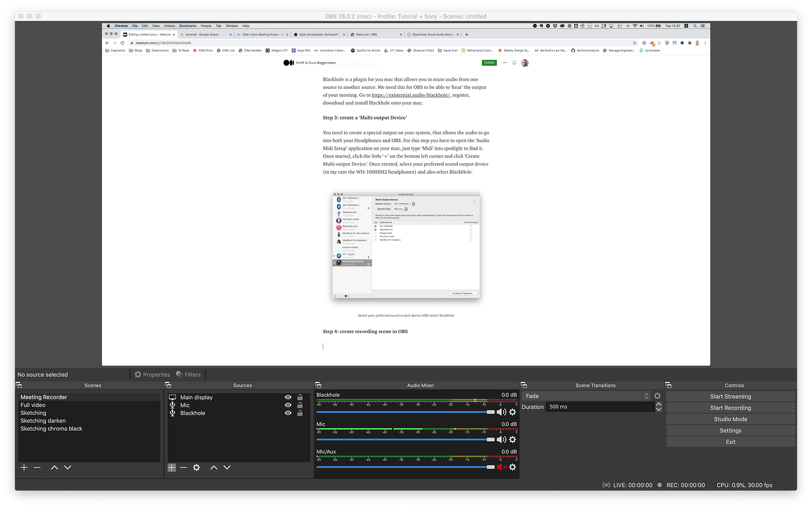Float the Scene Transitions dock panel

[524, 385]
